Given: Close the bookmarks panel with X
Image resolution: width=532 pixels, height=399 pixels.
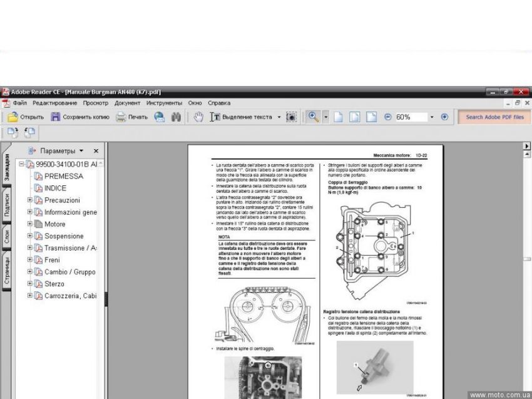Looking at the screenshot, I should coord(96,151).
